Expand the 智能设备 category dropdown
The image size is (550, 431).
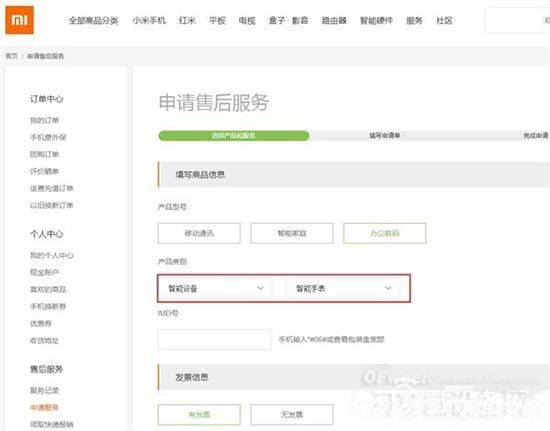[216, 288]
